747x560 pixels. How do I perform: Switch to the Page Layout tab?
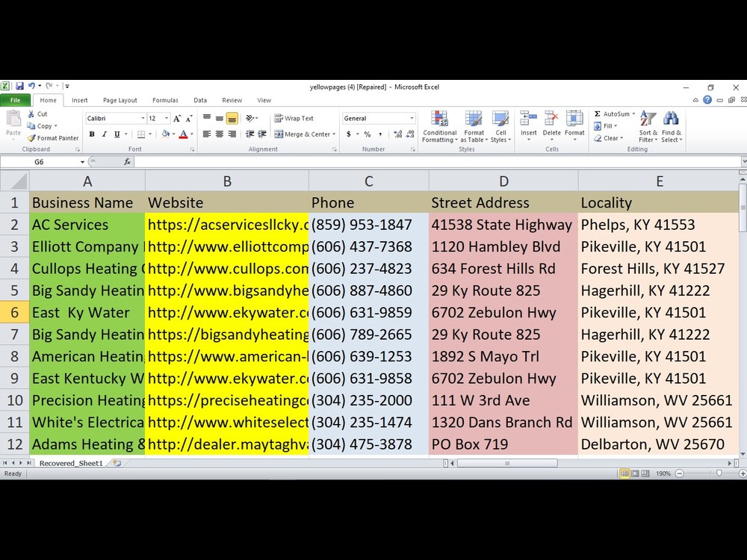click(120, 100)
